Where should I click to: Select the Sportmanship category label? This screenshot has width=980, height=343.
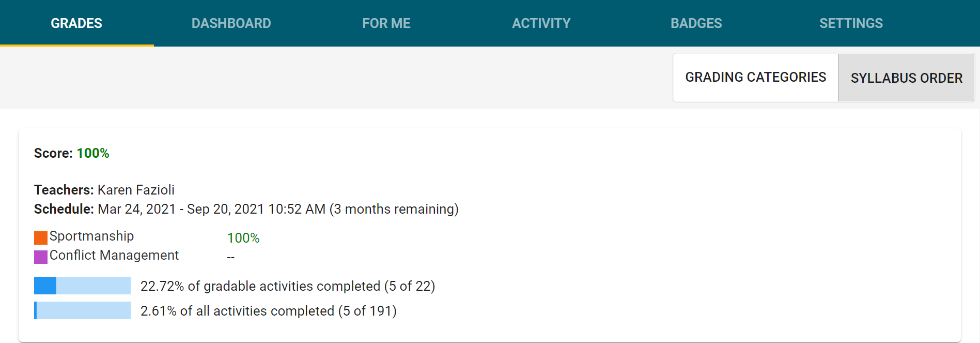(x=91, y=236)
